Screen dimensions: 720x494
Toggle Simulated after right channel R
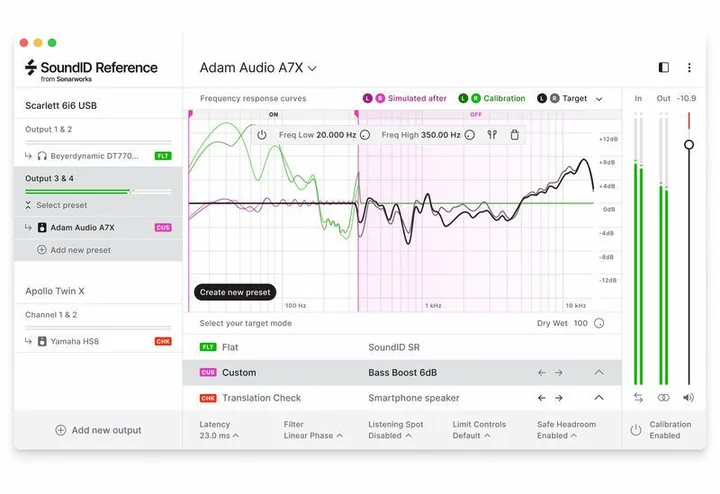380,98
